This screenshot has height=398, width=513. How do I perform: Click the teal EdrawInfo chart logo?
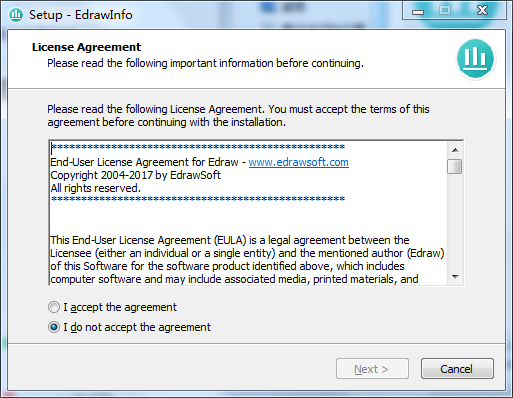[x=475, y=59]
